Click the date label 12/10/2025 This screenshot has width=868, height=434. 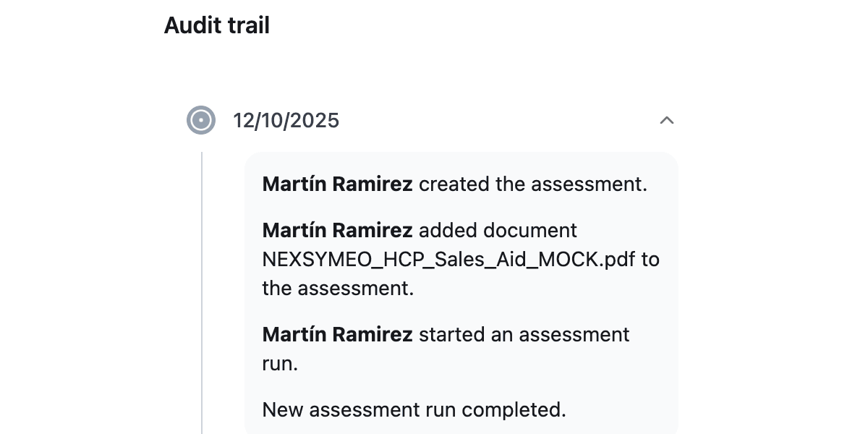point(286,120)
